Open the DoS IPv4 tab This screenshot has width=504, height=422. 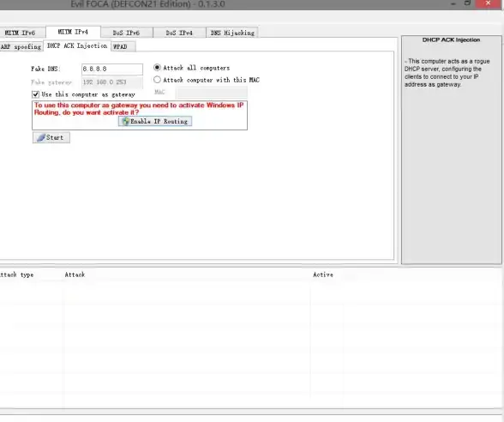[179, 33]
